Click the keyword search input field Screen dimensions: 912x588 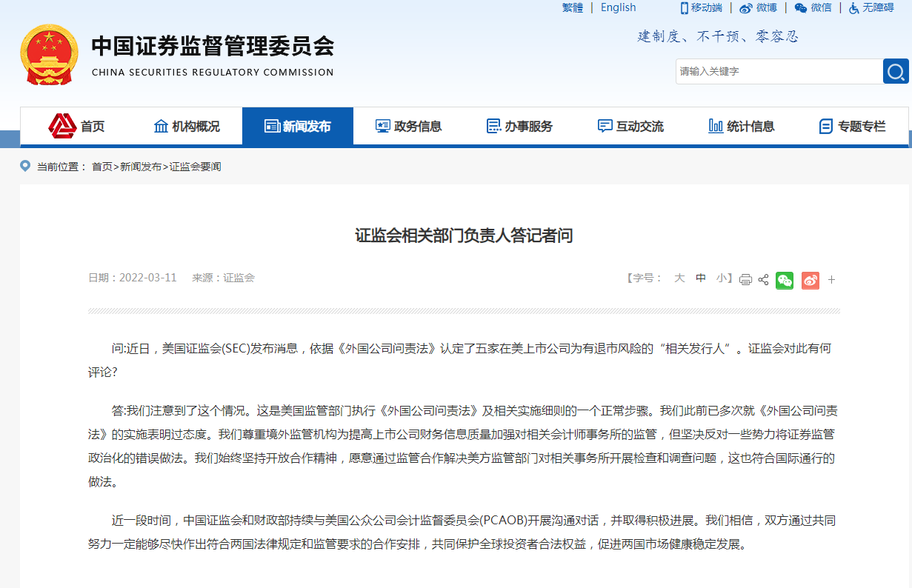tap(778, 71)
